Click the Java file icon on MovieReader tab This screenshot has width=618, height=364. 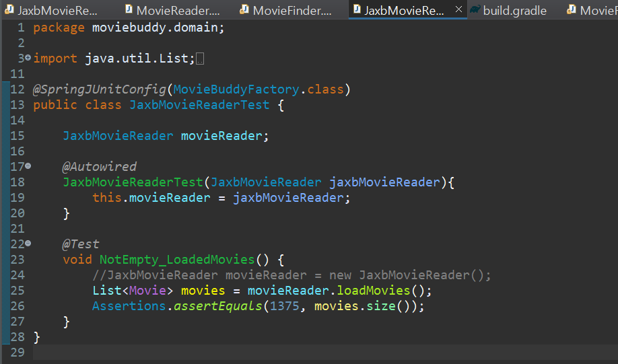129,9
